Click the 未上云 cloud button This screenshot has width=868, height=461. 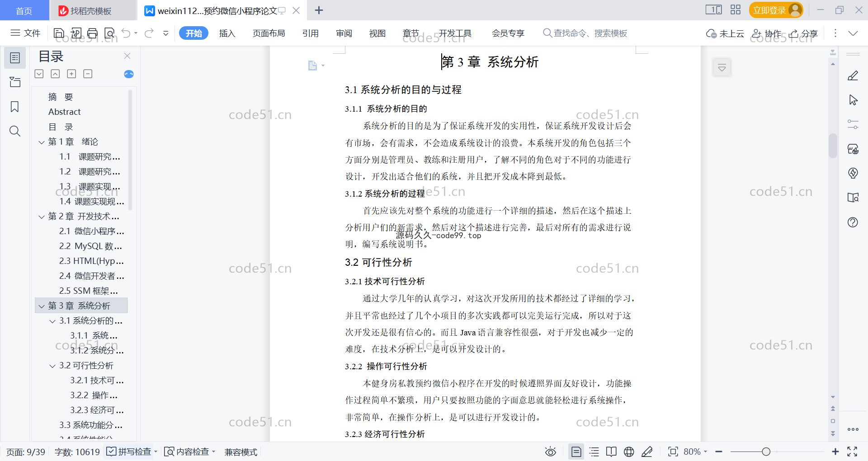[725, 33]
